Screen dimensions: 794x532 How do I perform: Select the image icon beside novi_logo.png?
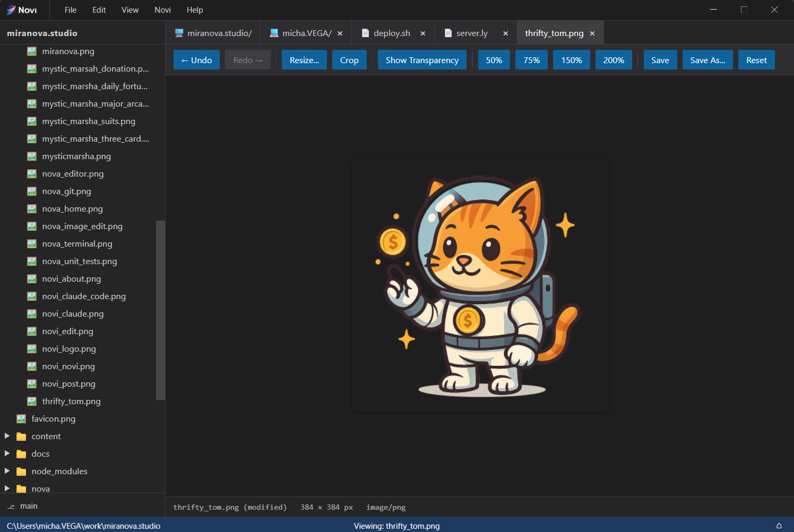[32, 348]
